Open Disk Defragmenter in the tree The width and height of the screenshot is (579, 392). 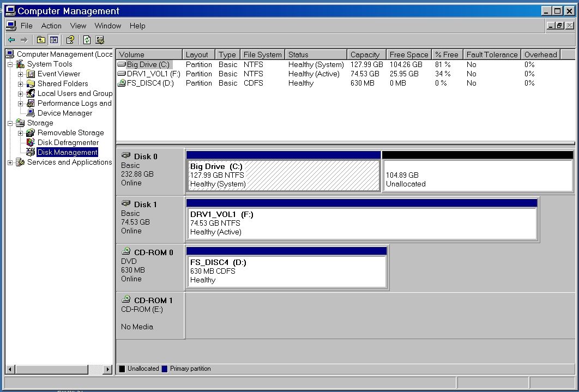coord(68,142)
